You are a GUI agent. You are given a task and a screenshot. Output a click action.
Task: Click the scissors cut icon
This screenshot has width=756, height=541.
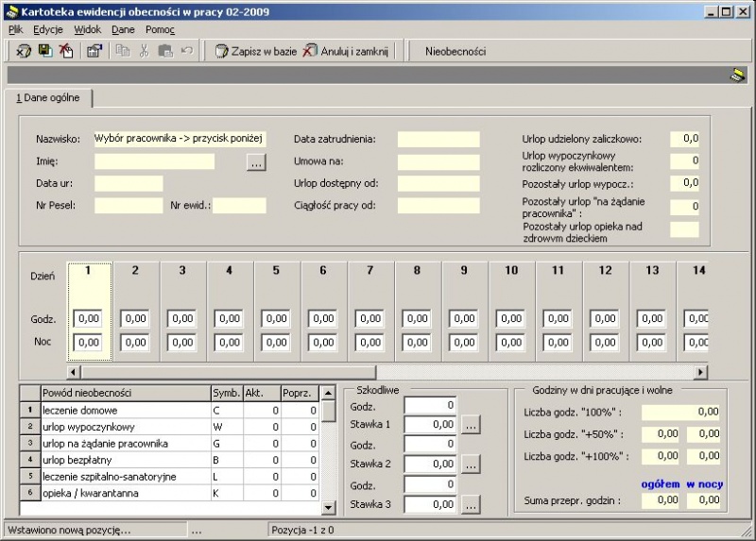[x=144, y=51]
